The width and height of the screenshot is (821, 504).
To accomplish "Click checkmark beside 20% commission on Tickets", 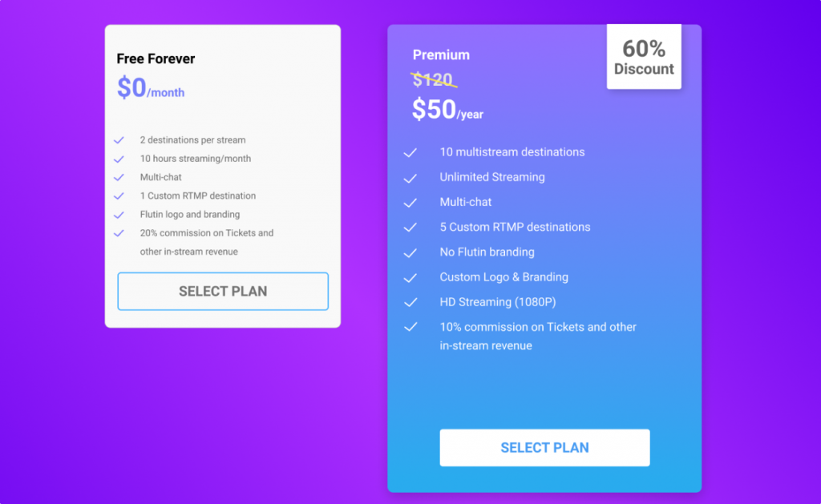I will 119,233.
